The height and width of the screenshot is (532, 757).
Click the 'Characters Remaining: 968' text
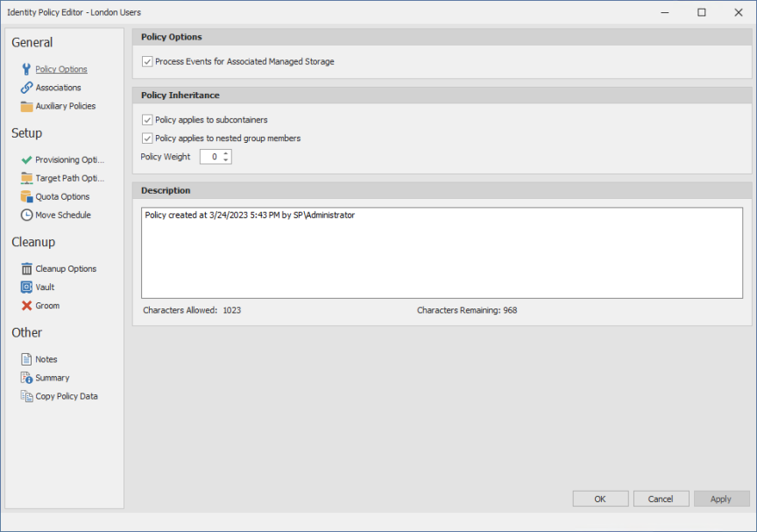click(x=467, y=310)
